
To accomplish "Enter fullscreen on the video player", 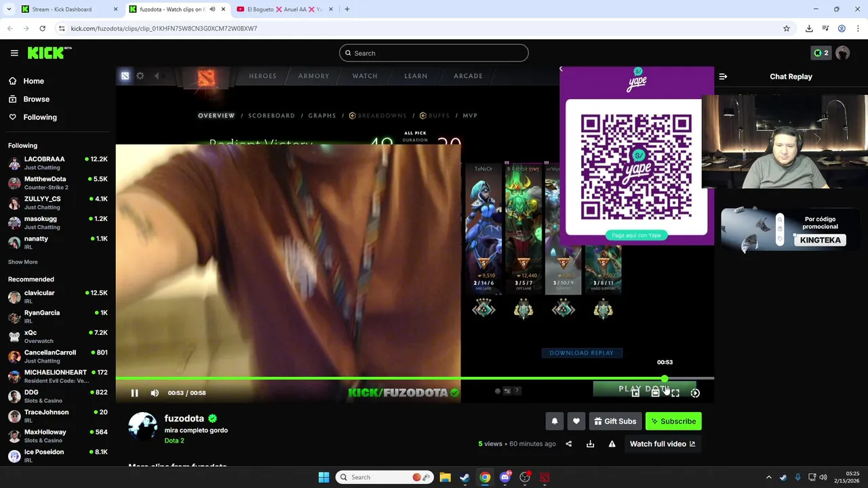I will [x=675, y=393].
